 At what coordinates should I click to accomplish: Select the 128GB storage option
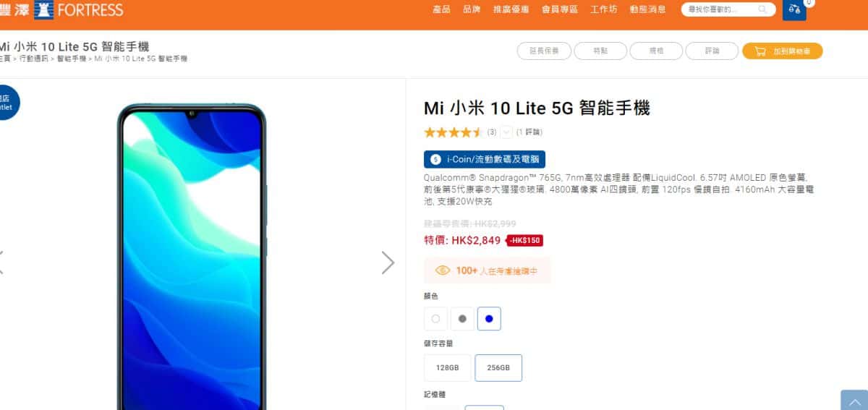click(x=447, y=368)
